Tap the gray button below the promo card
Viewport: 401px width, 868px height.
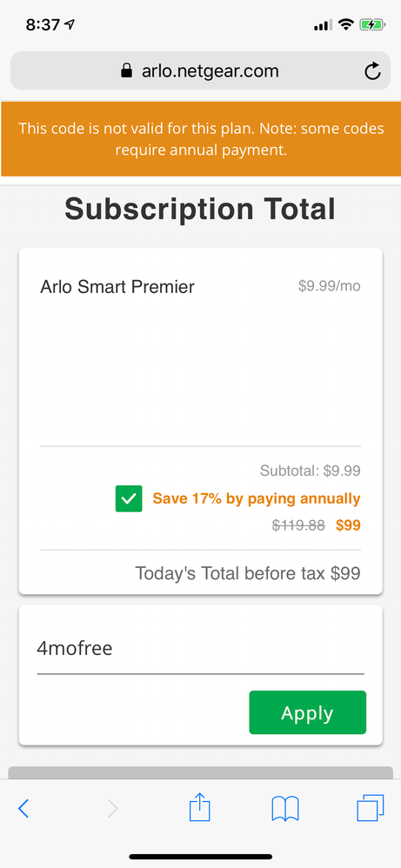coord(200,773)
